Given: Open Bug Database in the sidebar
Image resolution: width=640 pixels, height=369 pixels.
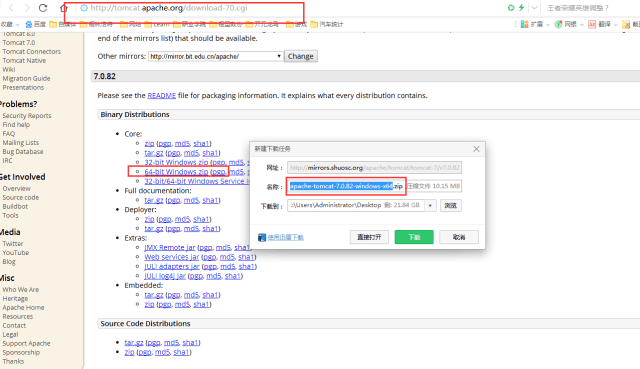Looking at the screenshot, I should click(x=23, y=151).
